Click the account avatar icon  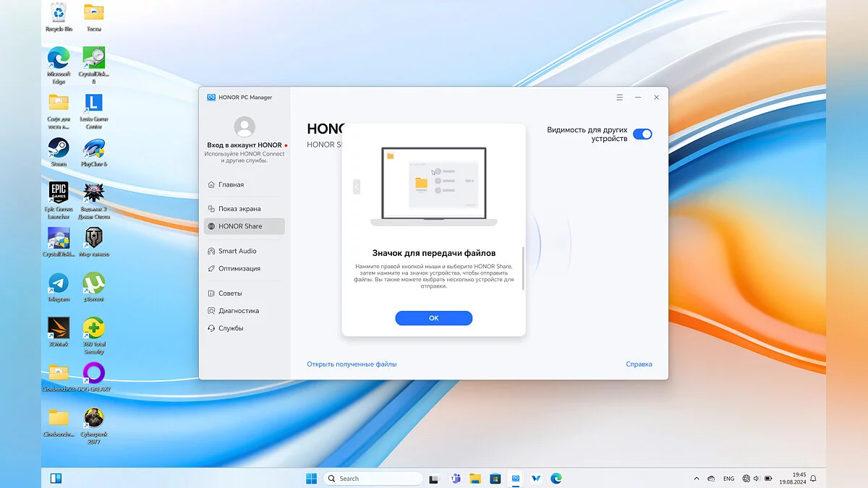tap(244, 127)
